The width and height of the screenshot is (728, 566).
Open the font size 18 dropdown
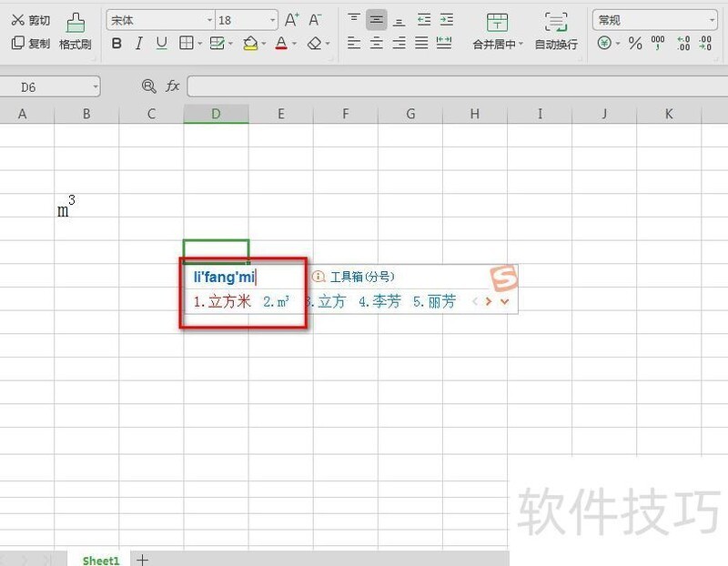pyautogui.click(x=272, y=20)
